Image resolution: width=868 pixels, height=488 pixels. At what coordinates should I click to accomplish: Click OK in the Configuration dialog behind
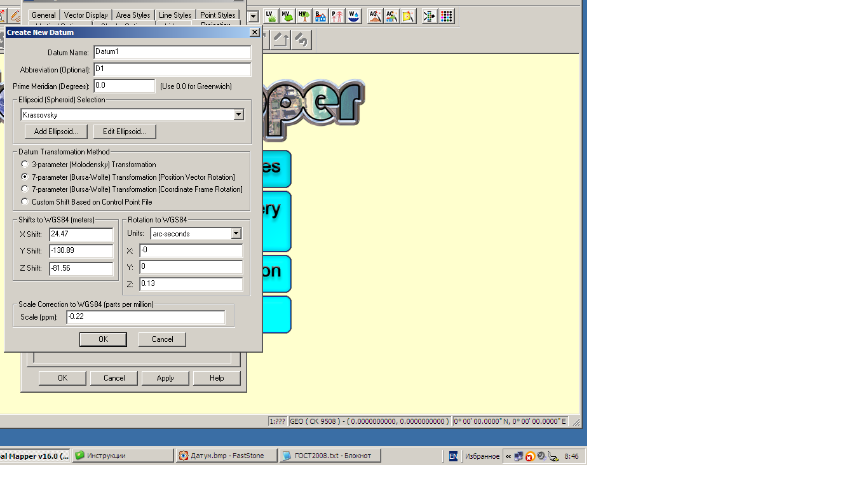point(62,378)
